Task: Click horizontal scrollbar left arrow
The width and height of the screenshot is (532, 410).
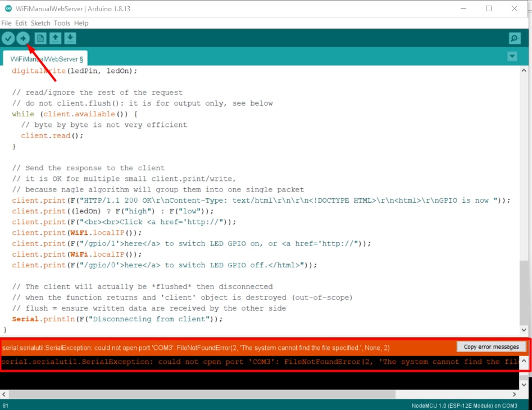Action: pos(4,394)
